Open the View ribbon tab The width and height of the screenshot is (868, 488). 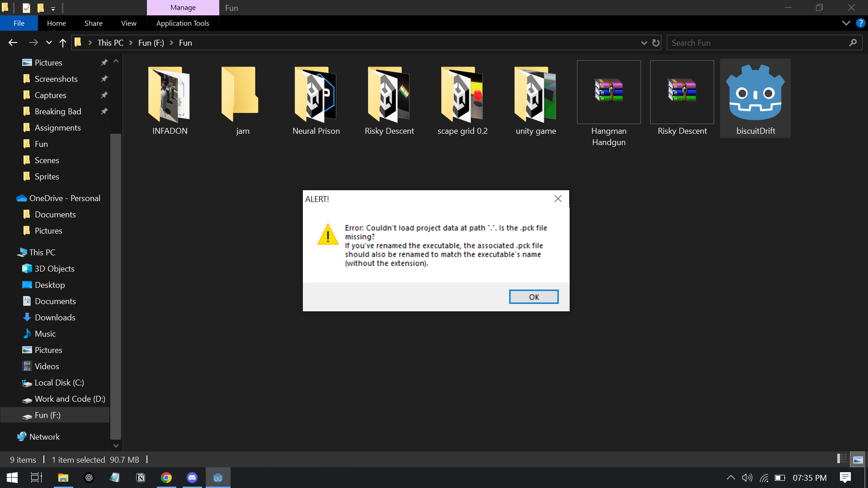click(128, 23)
